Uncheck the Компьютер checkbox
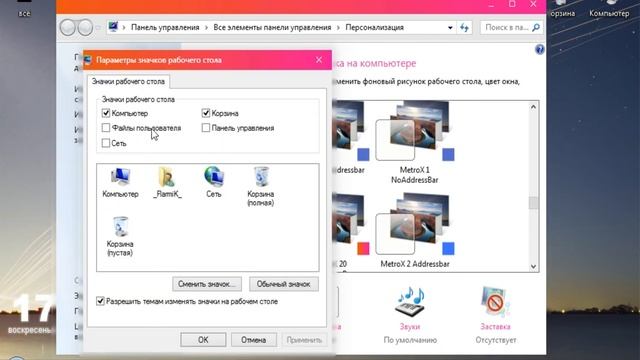Viewport: 640px width, 360px height. [106, 113]
